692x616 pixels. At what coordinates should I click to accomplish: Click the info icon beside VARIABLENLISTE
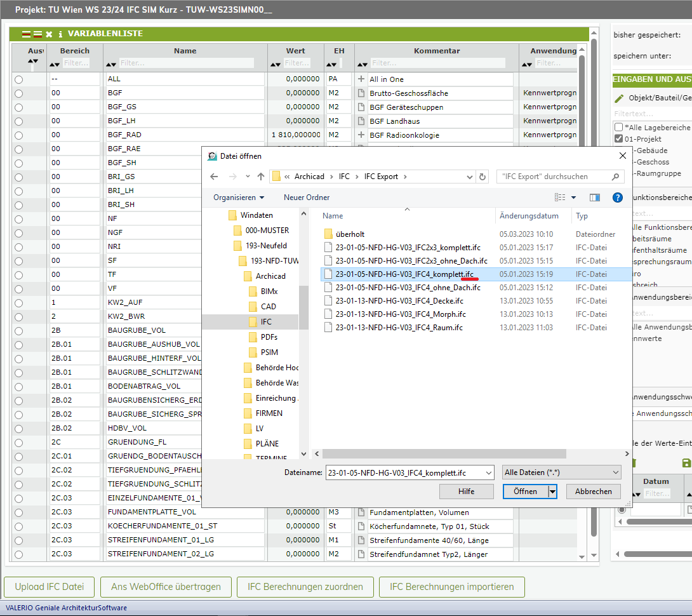(60, 34)
